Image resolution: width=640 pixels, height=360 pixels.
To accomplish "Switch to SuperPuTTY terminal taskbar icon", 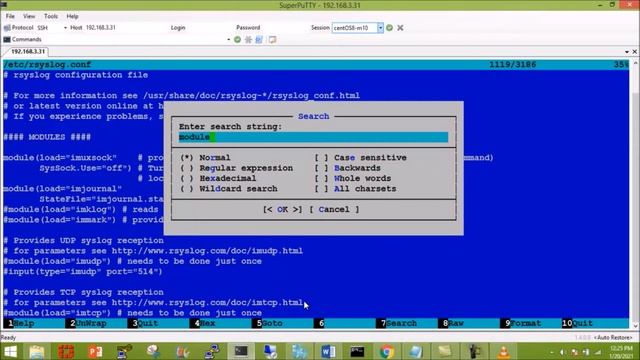I will [241, 351].
